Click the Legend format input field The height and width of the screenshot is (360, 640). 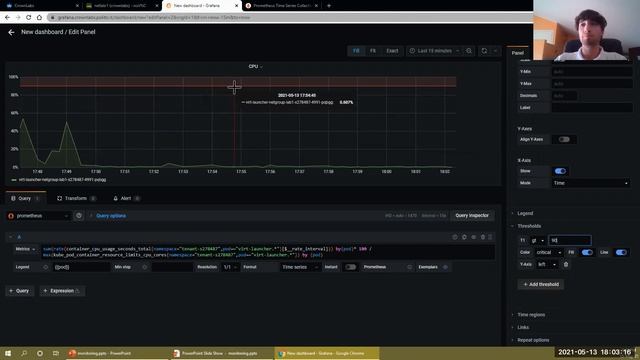pos(81,267)
